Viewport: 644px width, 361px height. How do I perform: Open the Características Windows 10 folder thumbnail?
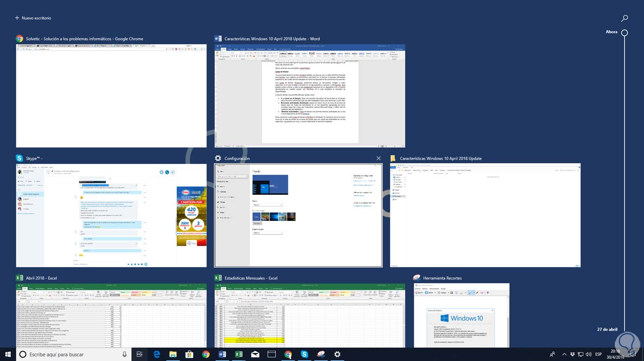click(485, 215)
